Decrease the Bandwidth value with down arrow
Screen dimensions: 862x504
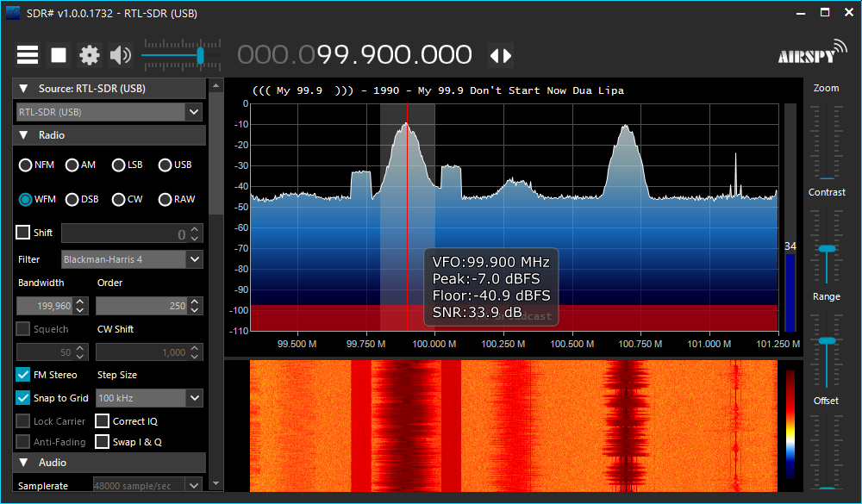point(80,310)
